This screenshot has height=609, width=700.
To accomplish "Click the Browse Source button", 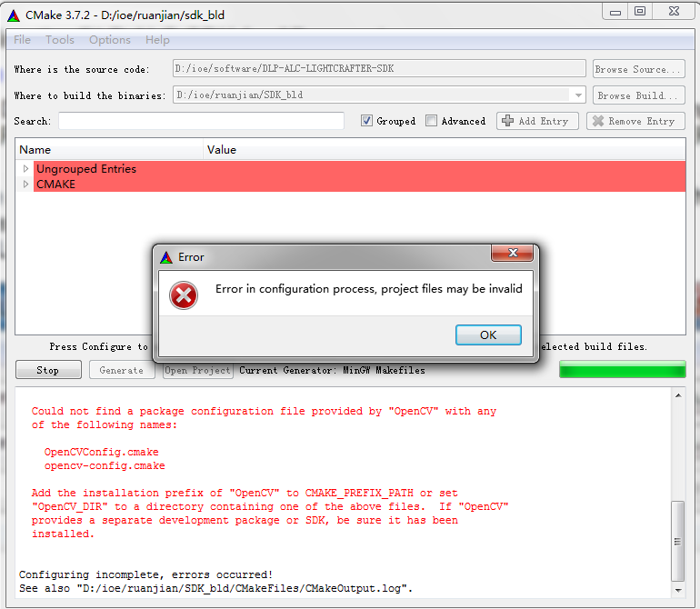I will pyautogui.click(x=638, y=69).
